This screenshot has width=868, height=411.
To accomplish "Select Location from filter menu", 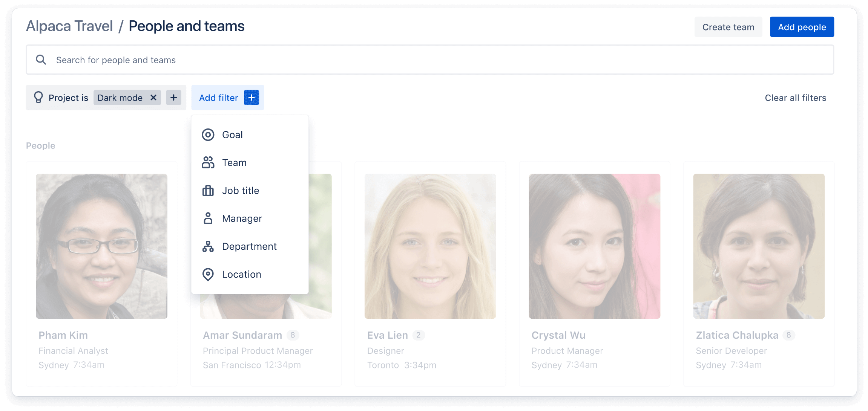I will click(241, 274).
